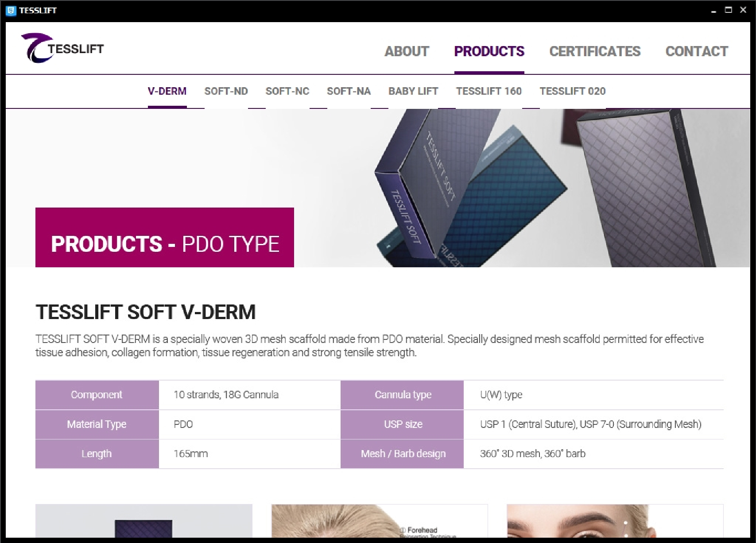Click the TESSLIFT SOFT V-DERM heading

(146, 312)
